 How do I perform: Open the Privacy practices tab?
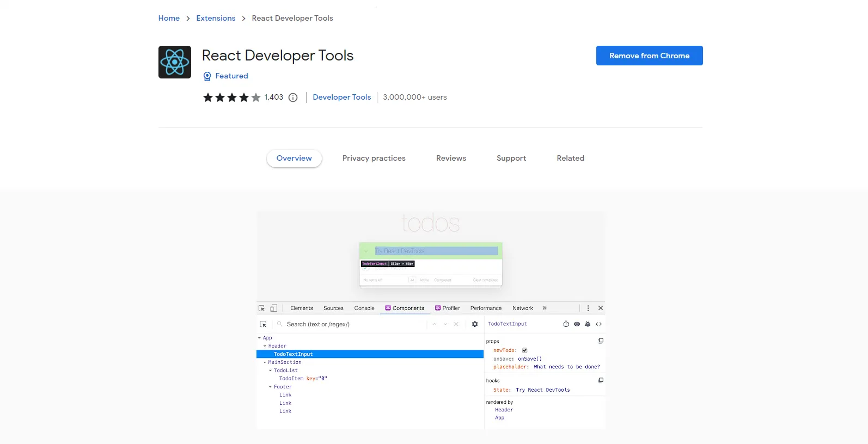(374, 159)
